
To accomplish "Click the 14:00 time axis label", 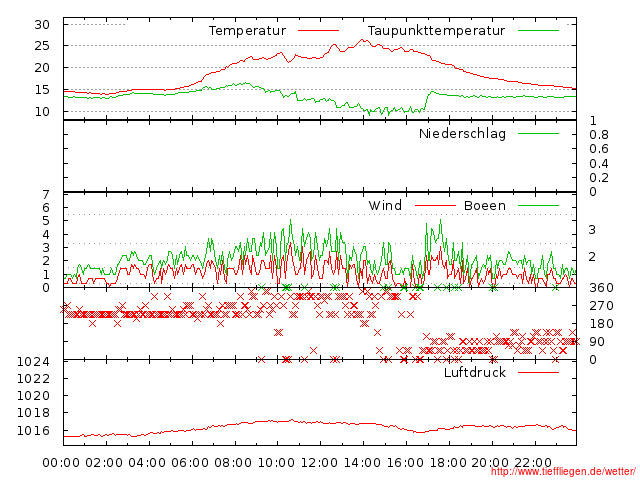I will click(362, 463).
